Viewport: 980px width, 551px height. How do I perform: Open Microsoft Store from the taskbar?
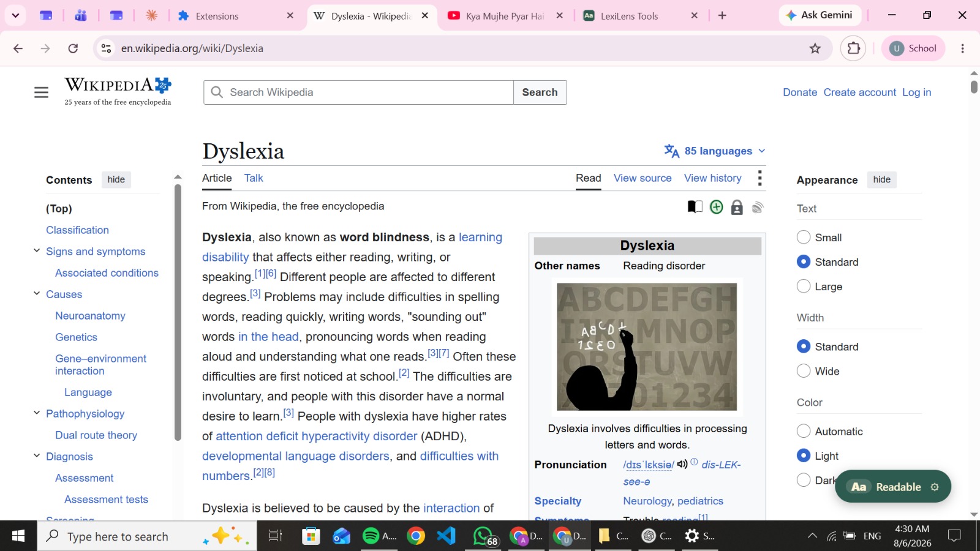(311, 536)
